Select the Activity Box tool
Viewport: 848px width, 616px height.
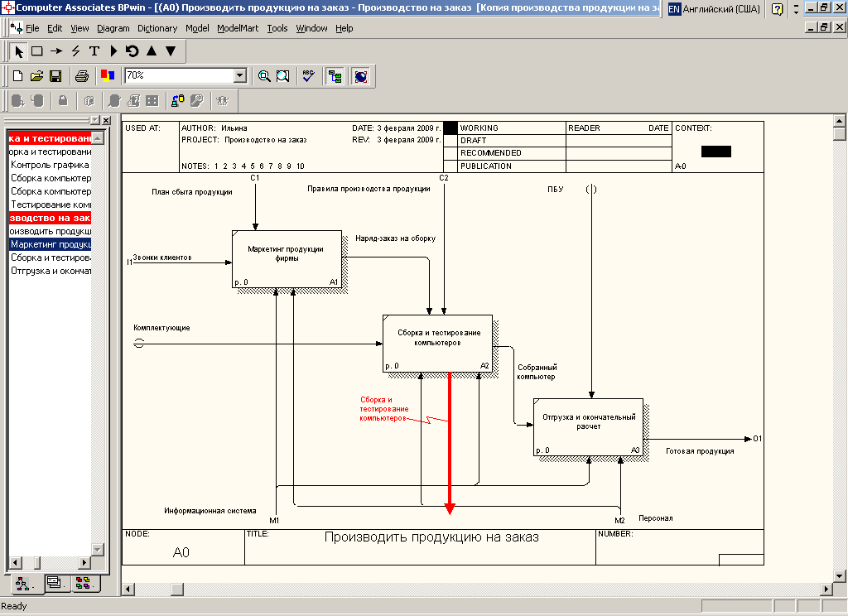[x=36, y=51]
